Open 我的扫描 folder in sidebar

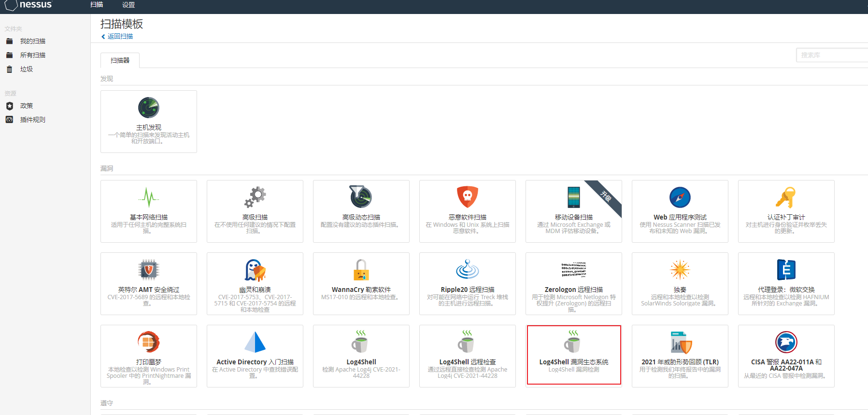coord(32,41)
